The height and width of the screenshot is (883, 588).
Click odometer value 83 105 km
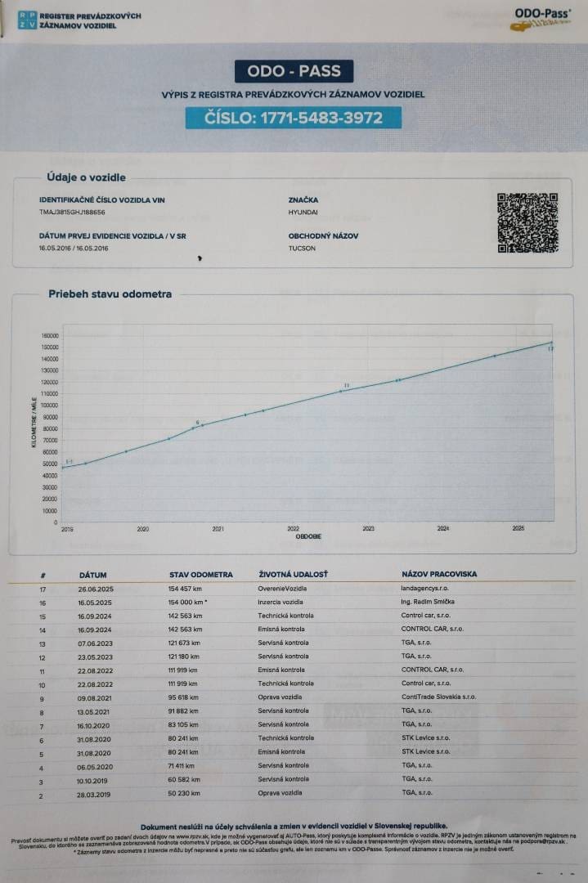click(183, 724)
